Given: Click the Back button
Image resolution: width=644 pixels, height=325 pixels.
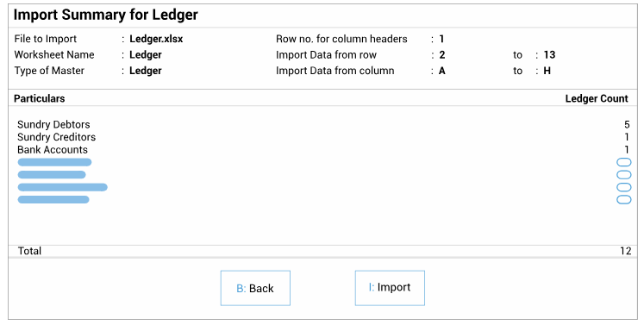Looking at the screenshot, I should 255,288.
